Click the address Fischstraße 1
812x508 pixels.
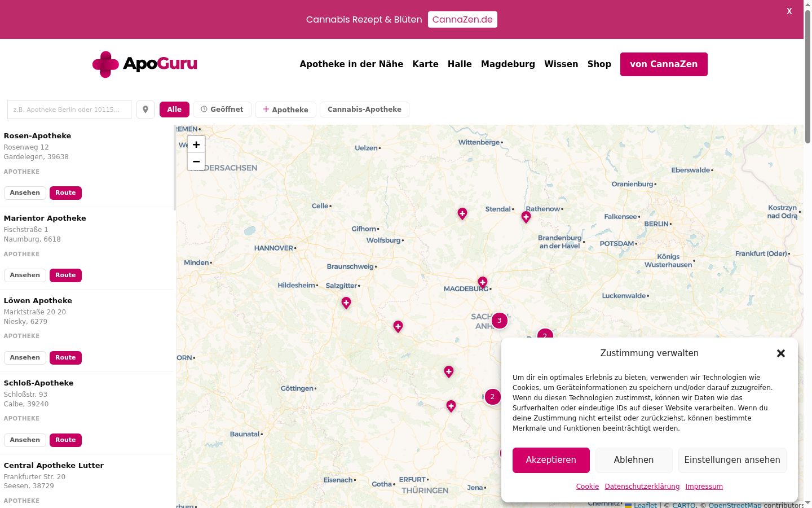[x=26, y=230]
